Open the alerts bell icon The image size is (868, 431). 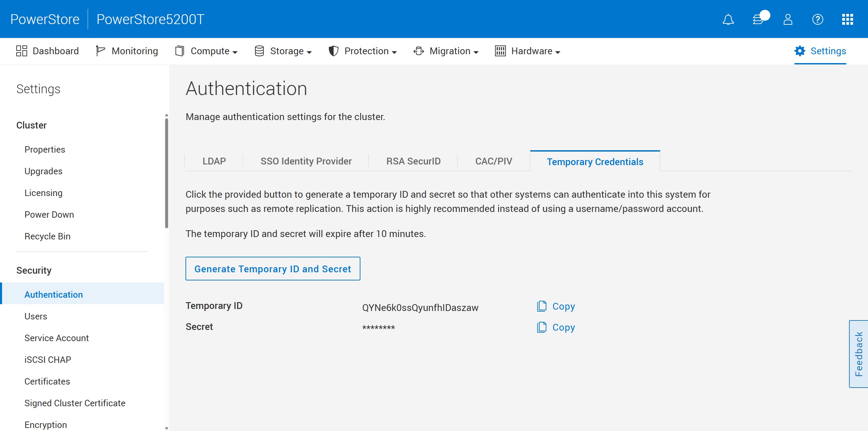click(x=728, y=19)
